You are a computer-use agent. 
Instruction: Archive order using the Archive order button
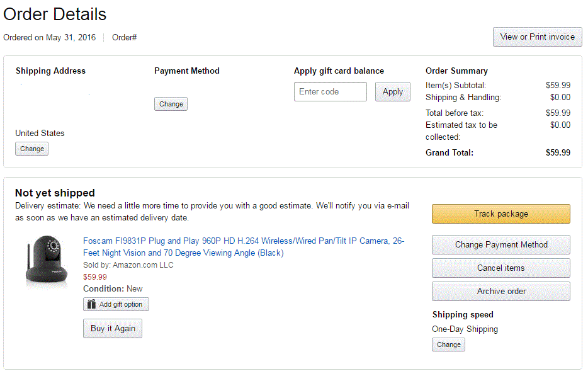(x=500, y=292)
